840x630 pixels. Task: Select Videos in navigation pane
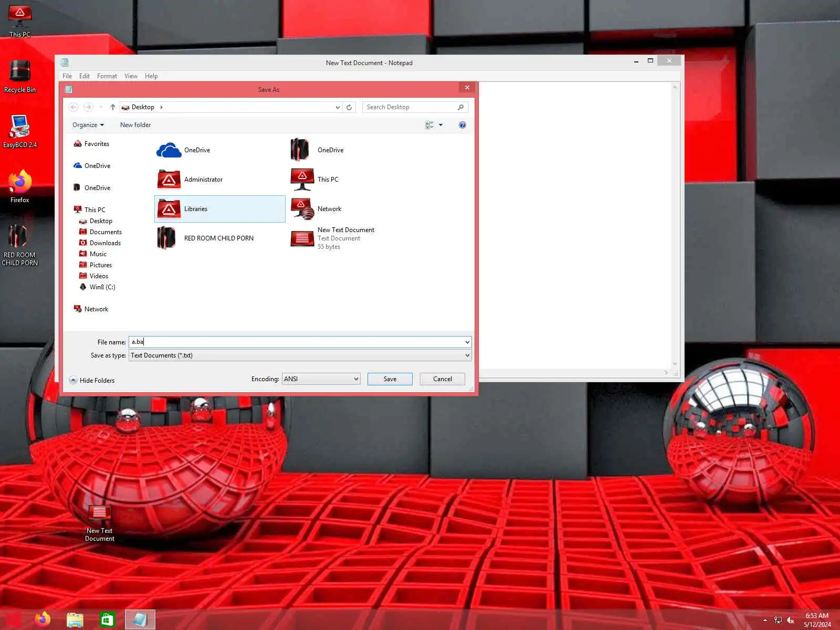tap(94, 276)
